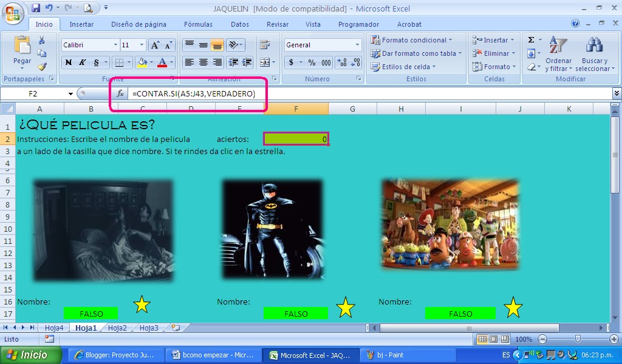Screen dimensions: 622x364
Task: Merge and center cells
Action: point(265,62)
